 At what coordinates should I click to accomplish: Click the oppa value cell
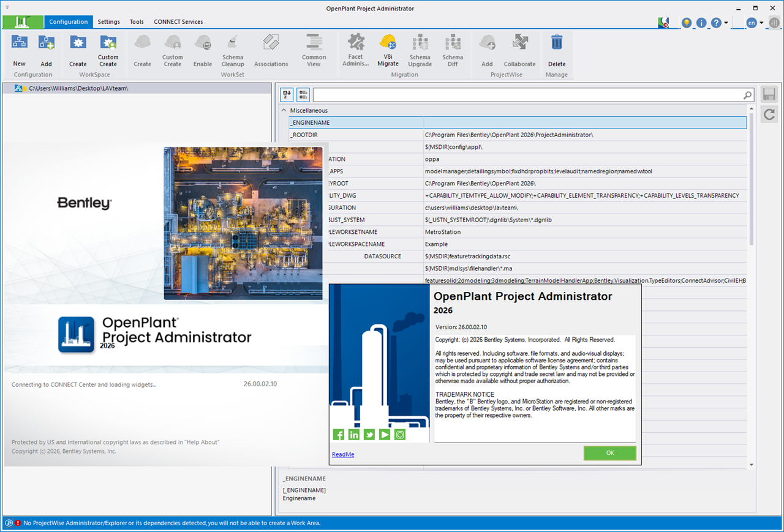pos(585,159)
